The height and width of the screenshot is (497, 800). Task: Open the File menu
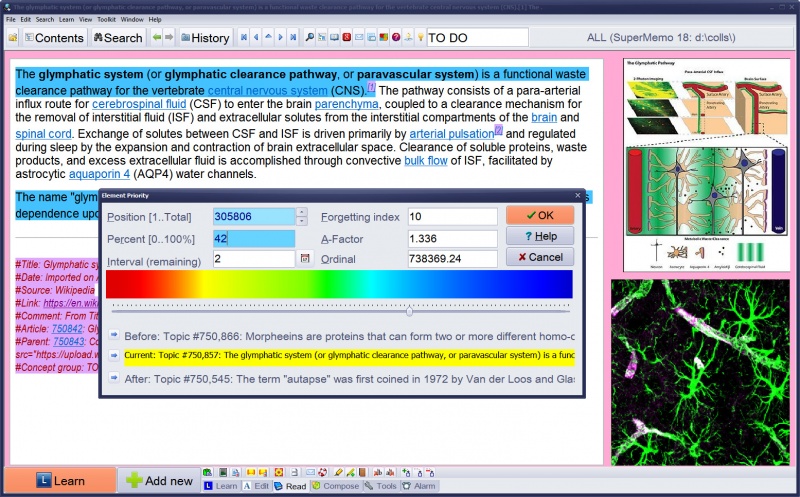pyautogui.click(x=11, y=19)
